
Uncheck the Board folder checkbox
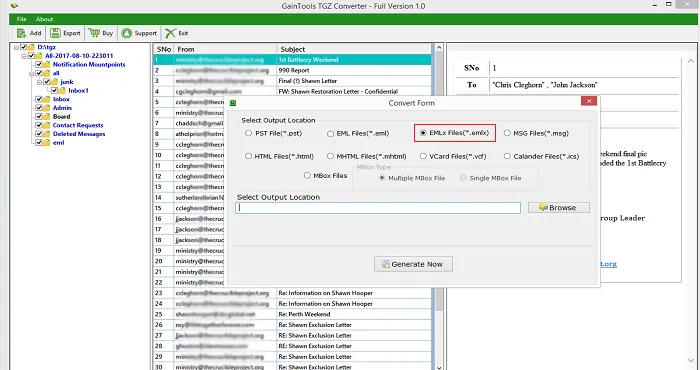point(39,116)
